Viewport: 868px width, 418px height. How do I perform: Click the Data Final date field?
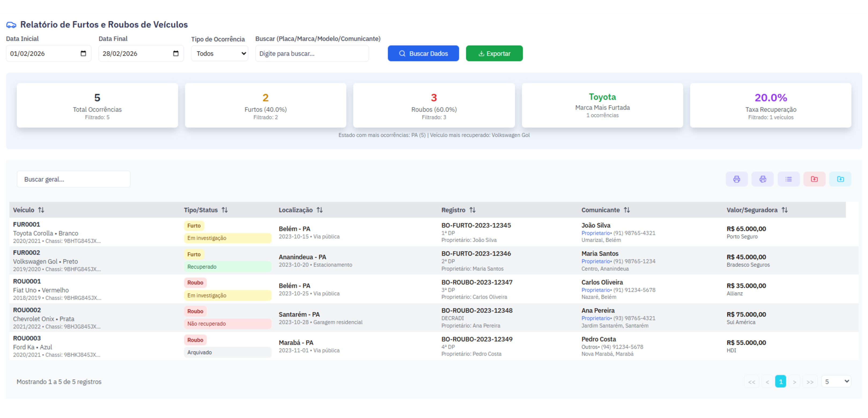click(x=141, y=53)
